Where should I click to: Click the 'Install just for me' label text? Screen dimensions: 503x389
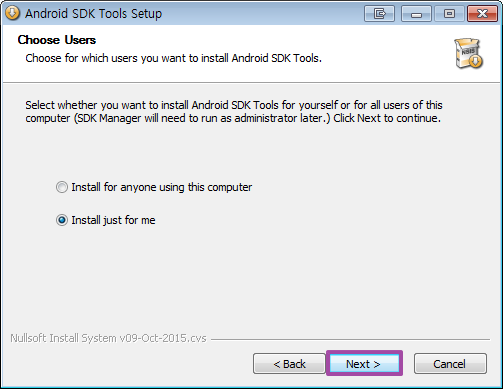(113, 220)
